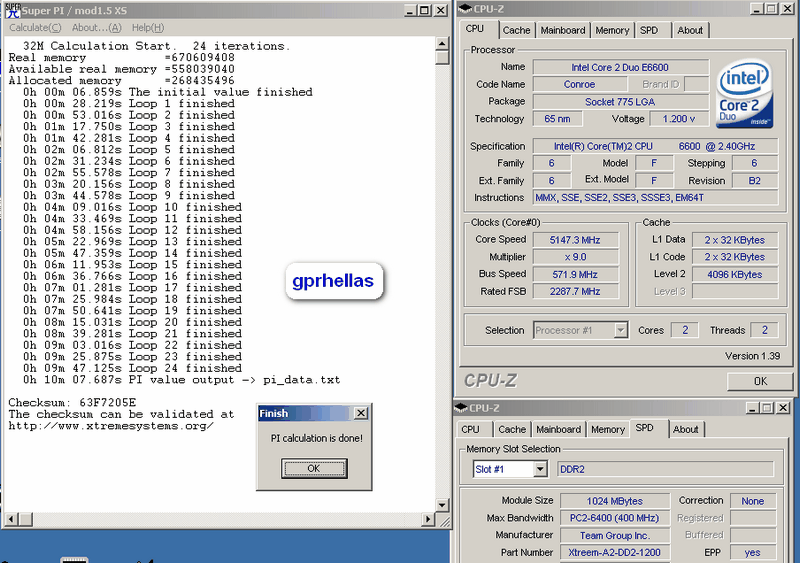Switch to the About tab in upper CPU-Z window

point(690,30)
